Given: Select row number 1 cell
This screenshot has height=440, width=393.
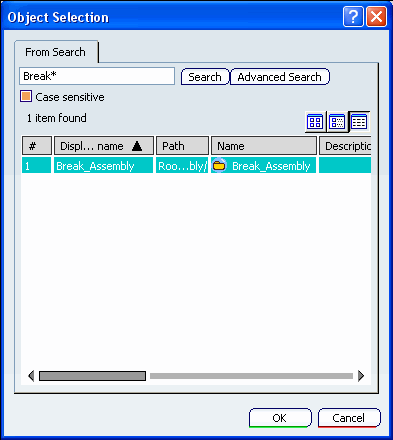Looking at the screenshot, I should pyautogui.click(x=37, y=165).
